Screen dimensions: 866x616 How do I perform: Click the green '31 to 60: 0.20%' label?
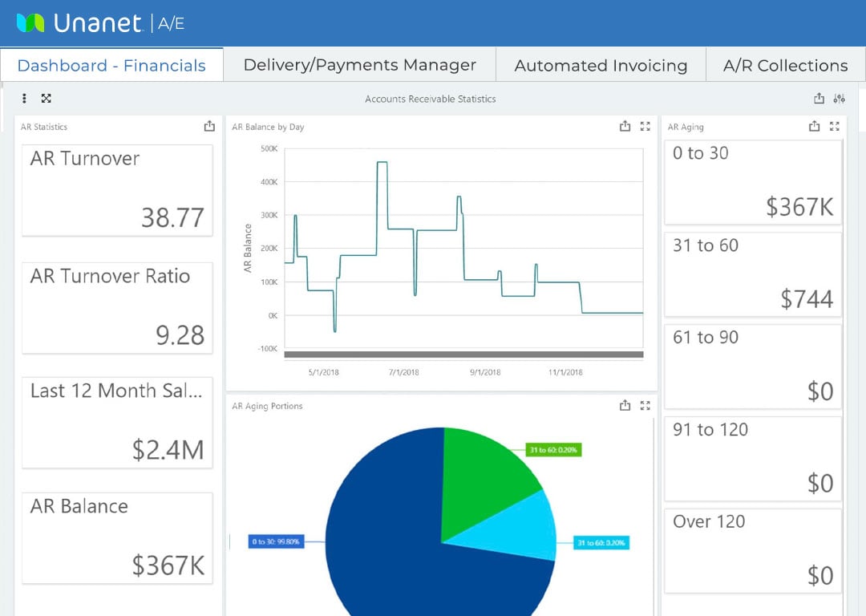(x=552, y=450)
